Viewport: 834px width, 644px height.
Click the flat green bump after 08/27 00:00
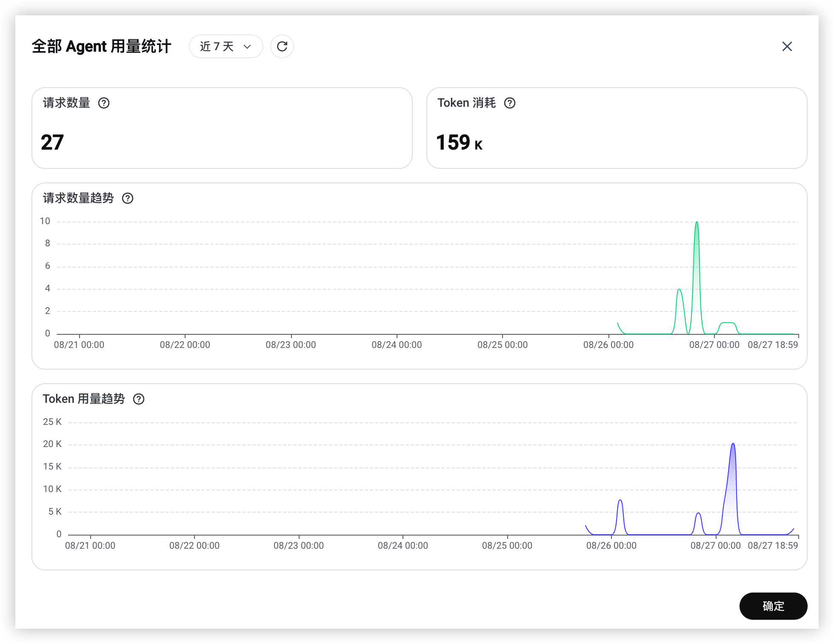coord(728,324)
